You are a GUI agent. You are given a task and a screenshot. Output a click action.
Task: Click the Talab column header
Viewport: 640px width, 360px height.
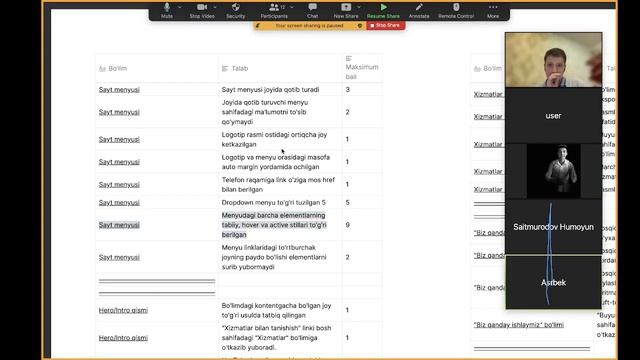[235, 68]
